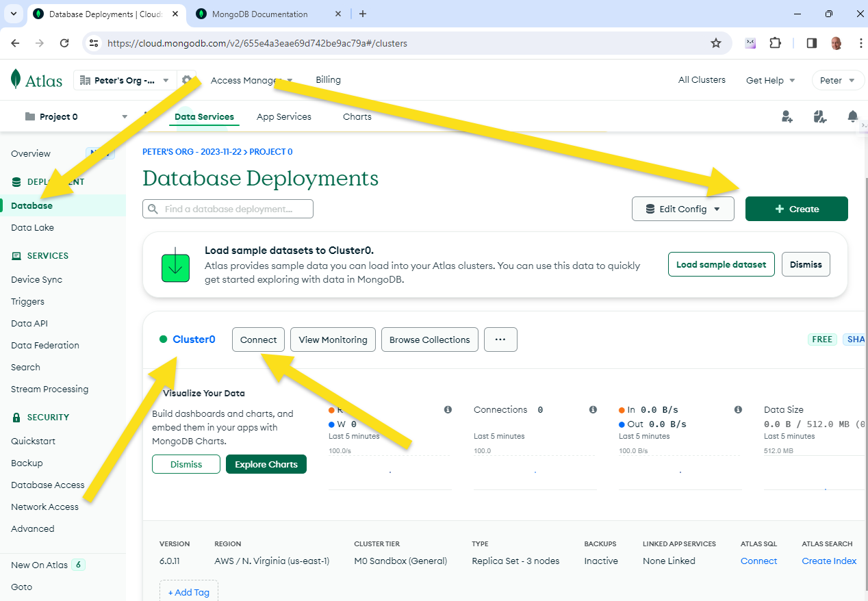Click the Load sample dataset button
The image size is (868, 601).
click(721, 264)
